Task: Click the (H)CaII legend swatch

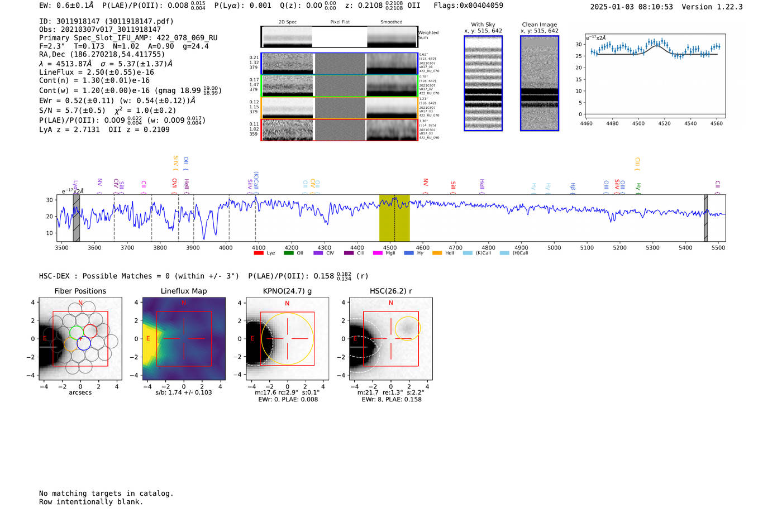Action: click(x=504, y=253)
